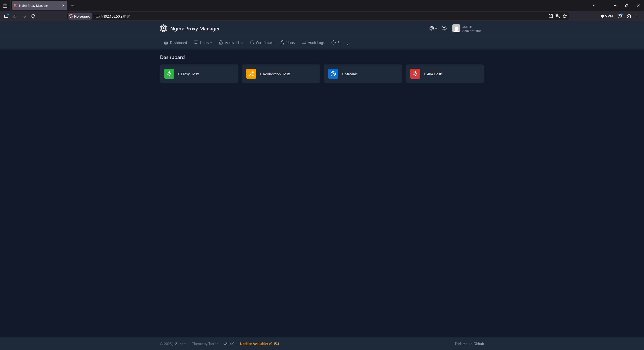Open the tab history workspace icon
This screenshot has height=350, width=644.
[x=5, y=6]
